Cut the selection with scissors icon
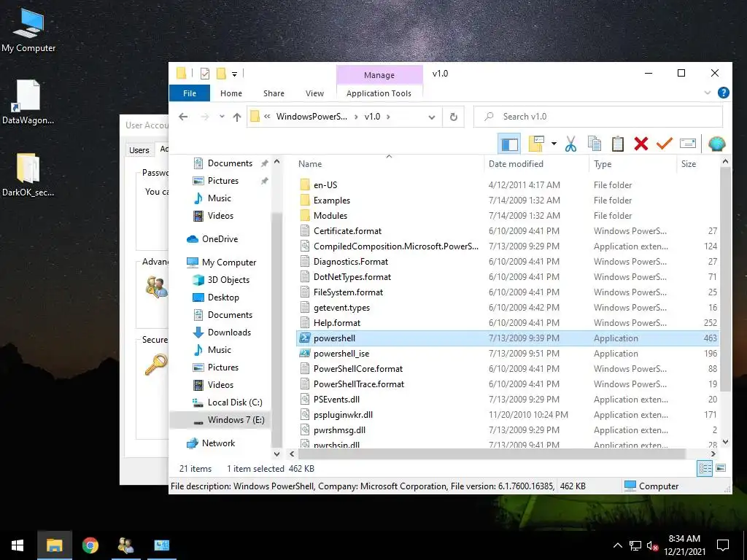 pyautogui.click(x=570, y=144)
